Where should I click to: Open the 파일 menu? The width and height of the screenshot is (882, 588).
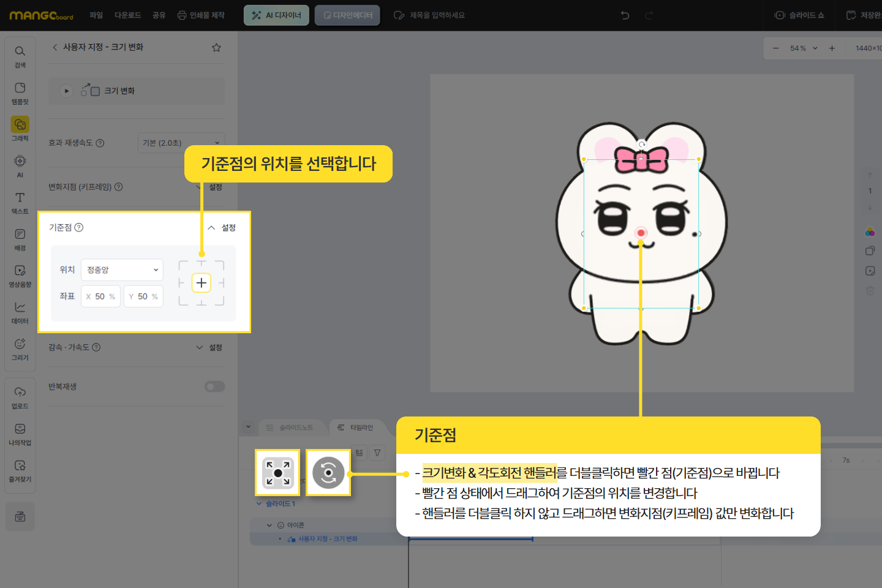pos(96,15)
